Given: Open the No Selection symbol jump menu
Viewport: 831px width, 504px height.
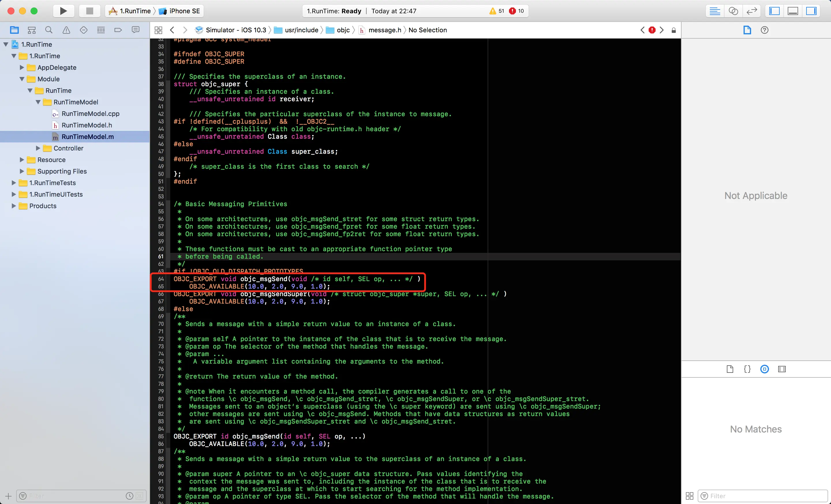Looking at the screenshot, I should point(427,30).
